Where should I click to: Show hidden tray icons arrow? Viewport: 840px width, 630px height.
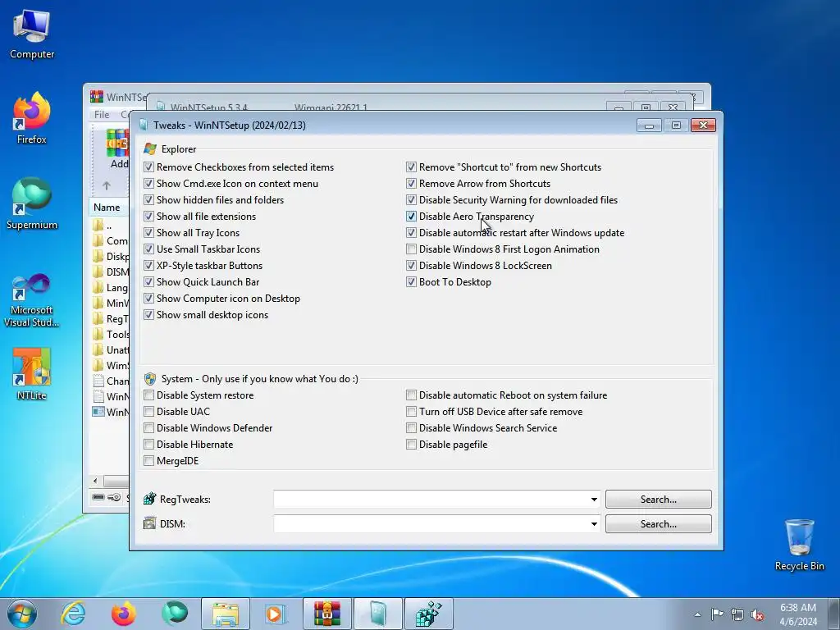pos(697,614)
